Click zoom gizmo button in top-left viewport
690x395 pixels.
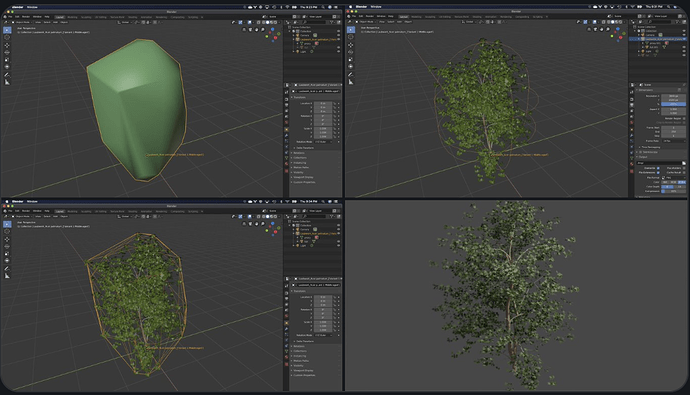tap(263, 29)
